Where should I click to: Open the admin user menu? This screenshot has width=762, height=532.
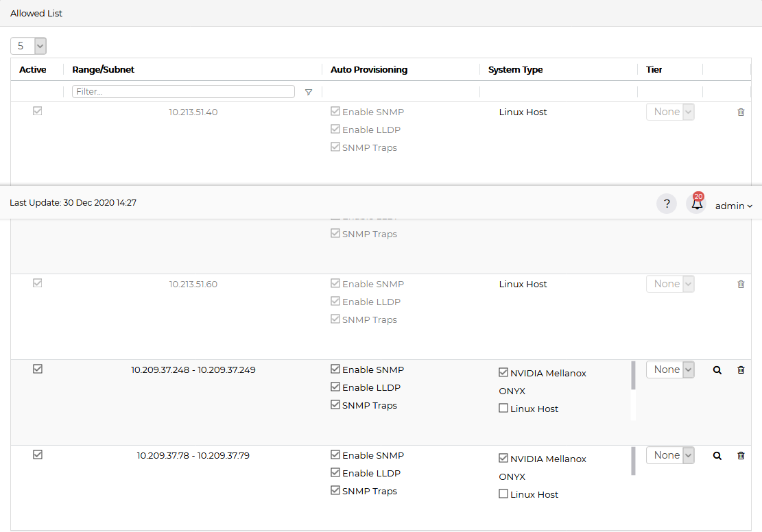[x=733, y=206]
